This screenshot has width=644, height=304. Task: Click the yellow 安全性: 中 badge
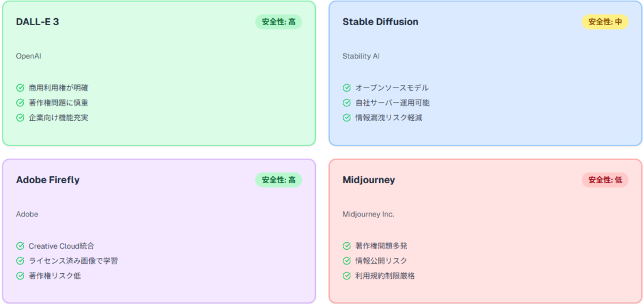click(604, 22)
